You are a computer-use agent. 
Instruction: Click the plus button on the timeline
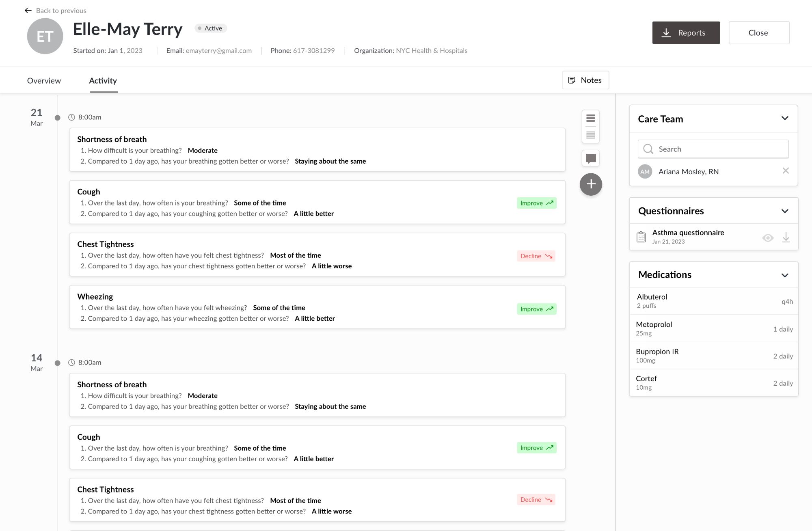tap(591, 184)
